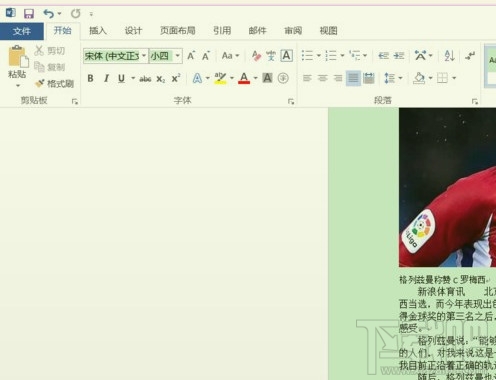The height and width of the screenshot is (380, 496).
Task: Click the Justify alignment icon
Action: tap(353, 78)
